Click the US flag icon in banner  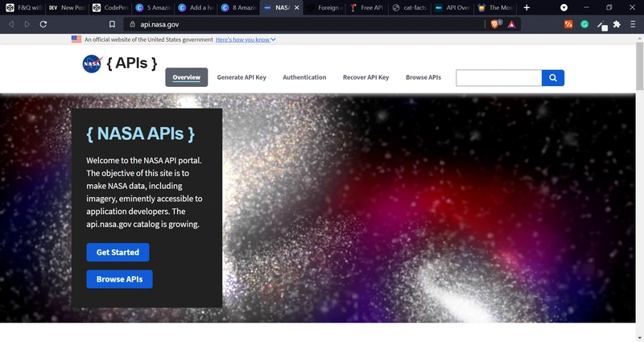[x=76, y=39]
